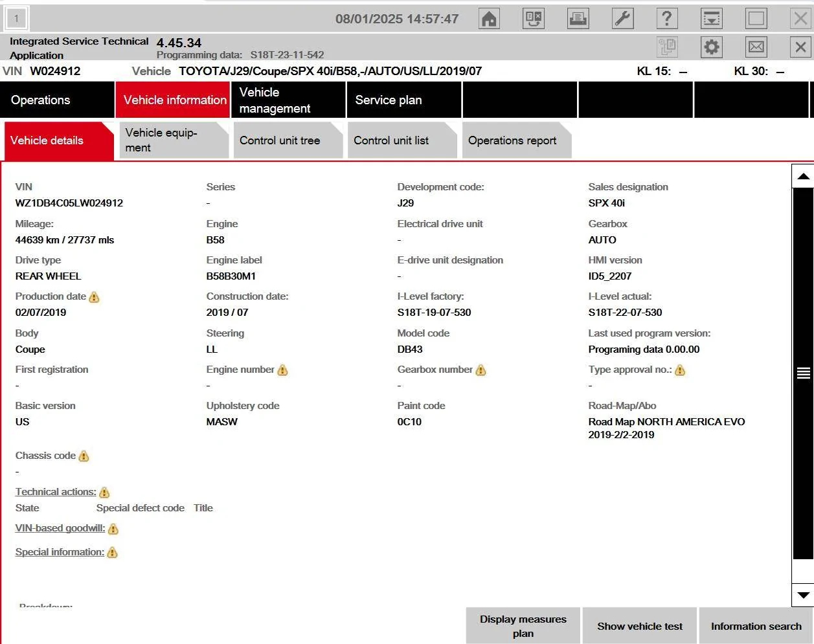814x644 pixels.
Task: Open the Vehicle management tab
Action: [288, 100]
